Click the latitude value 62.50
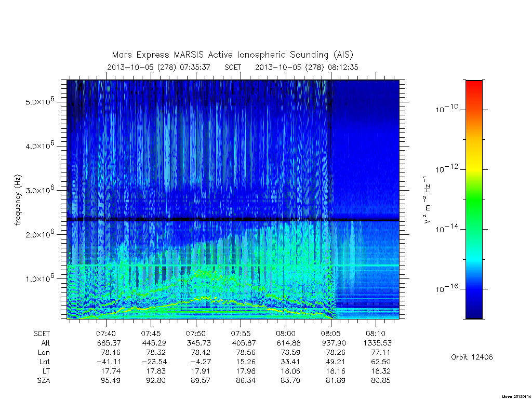 (381, 362)
